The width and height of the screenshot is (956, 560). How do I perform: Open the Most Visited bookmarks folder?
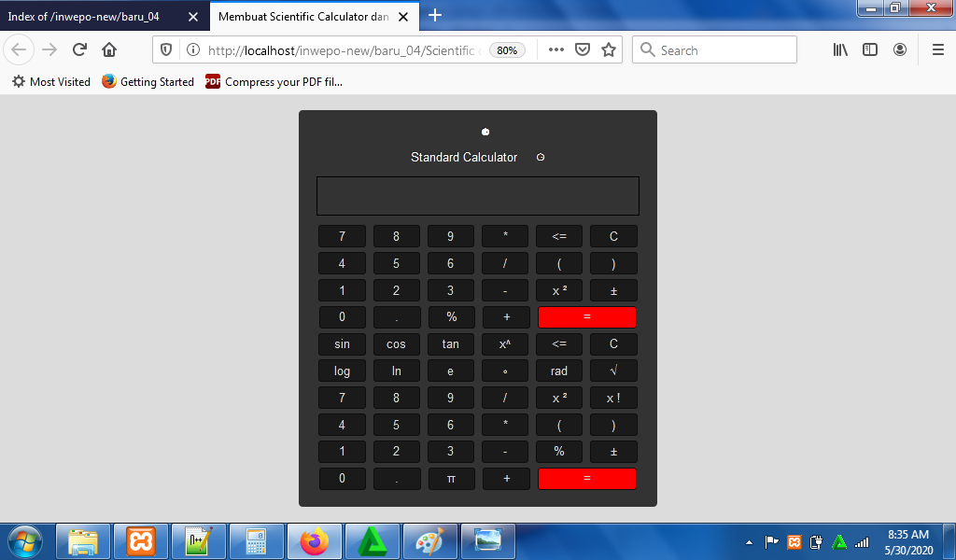pyautogui.click(x=51, y=81)
